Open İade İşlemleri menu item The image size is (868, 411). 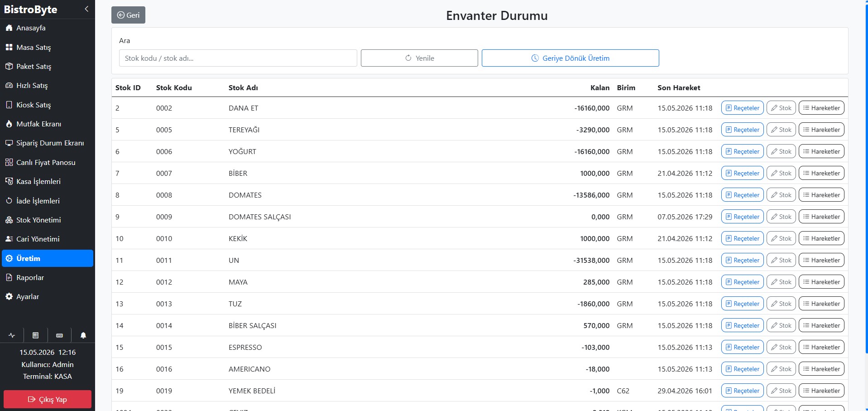tap(48, 201)
